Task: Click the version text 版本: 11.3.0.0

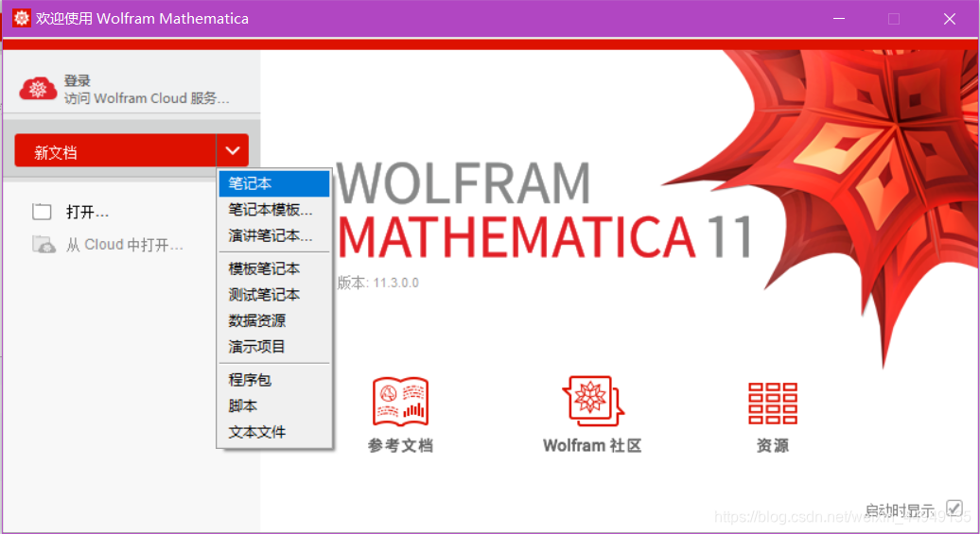Action: [377, 283]
